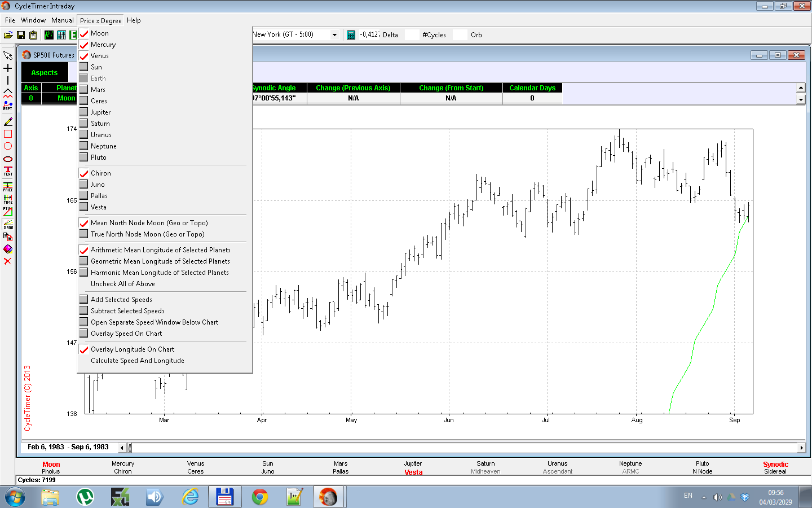Viewport: 812px width, 508px height.
Task: Select the Aspect (ASPT) tool
Action: pos(8,106)
